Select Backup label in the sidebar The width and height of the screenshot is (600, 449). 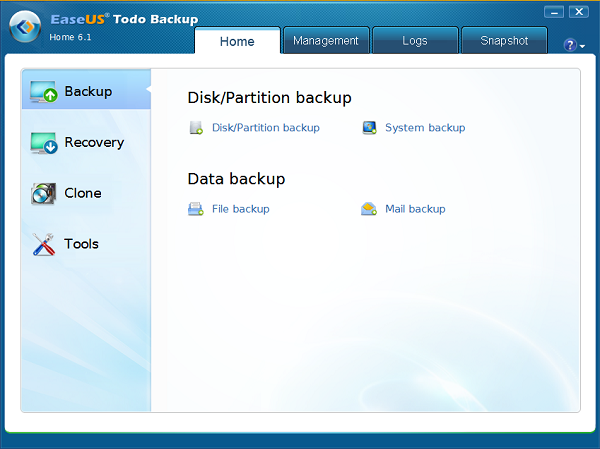coord(88,91)
